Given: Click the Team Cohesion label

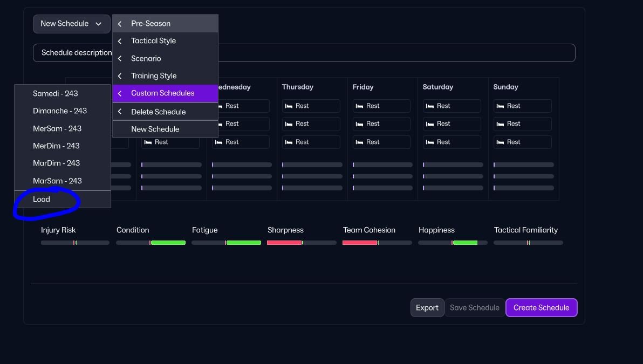Looking at the screenshot, I should tap(369, 230).
